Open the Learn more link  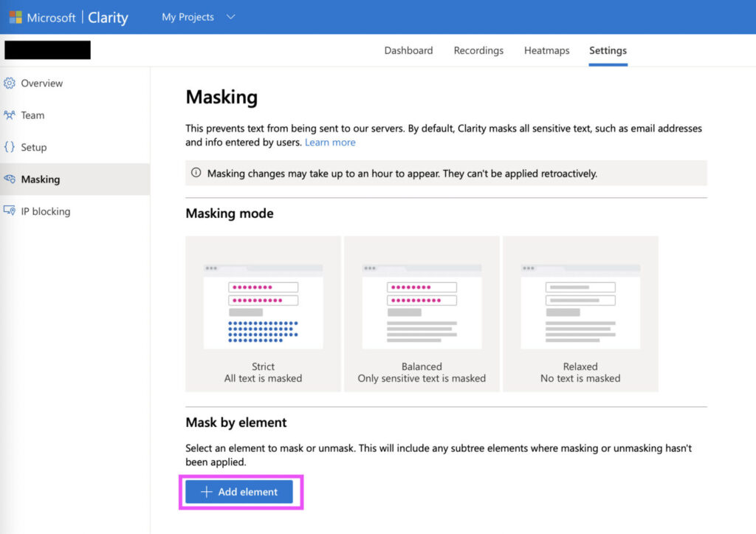point(330,143)
